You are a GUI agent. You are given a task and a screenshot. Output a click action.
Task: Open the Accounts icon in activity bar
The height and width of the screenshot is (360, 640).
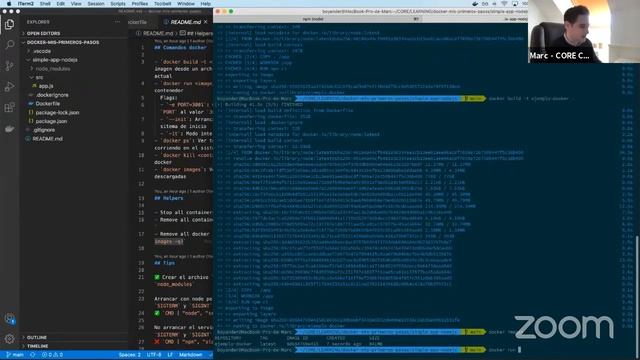[9, 319]
